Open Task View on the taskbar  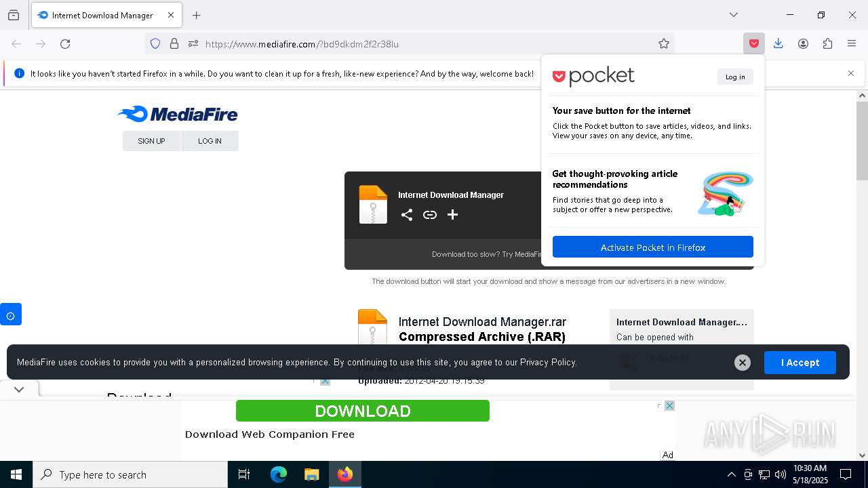[x=244, y=474]
